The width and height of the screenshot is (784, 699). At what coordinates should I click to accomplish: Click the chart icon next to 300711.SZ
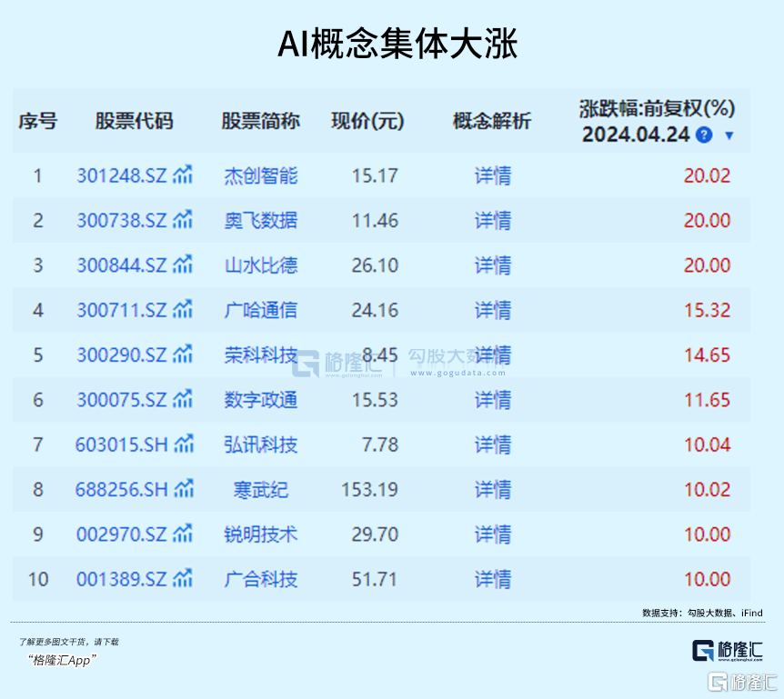pos(184,309)
